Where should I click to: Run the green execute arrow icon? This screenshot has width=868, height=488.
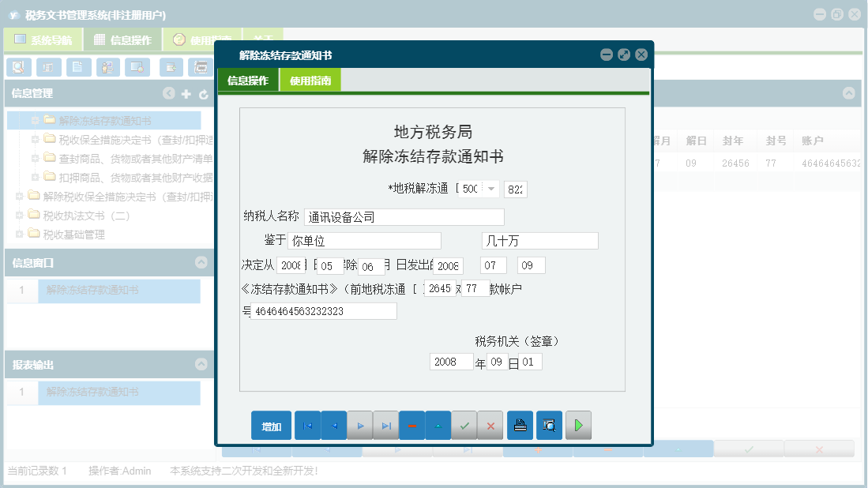coord(577,425)
